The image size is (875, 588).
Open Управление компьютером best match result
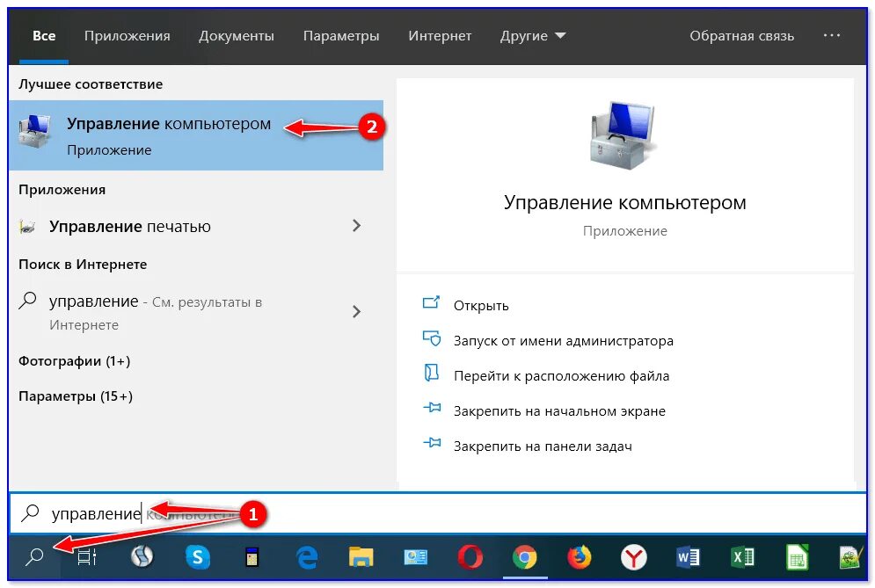196,135
